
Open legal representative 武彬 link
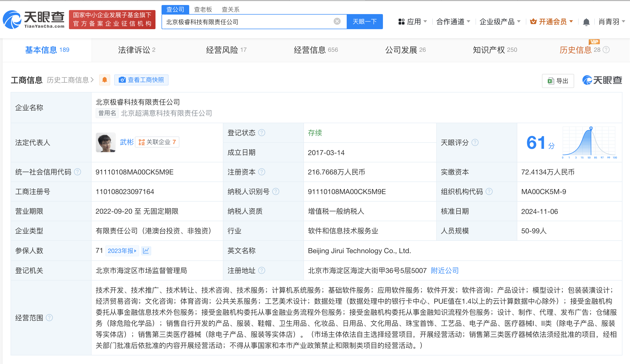[127, 142]
